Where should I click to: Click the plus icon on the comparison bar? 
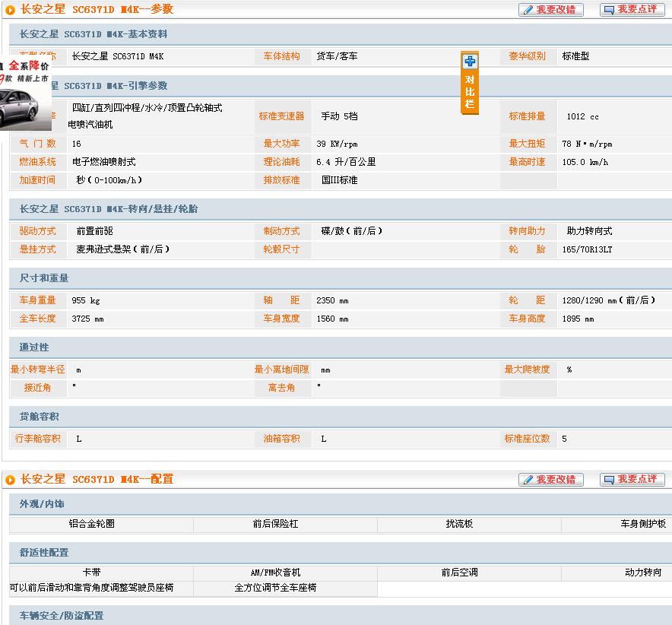(x=470, y=62)
